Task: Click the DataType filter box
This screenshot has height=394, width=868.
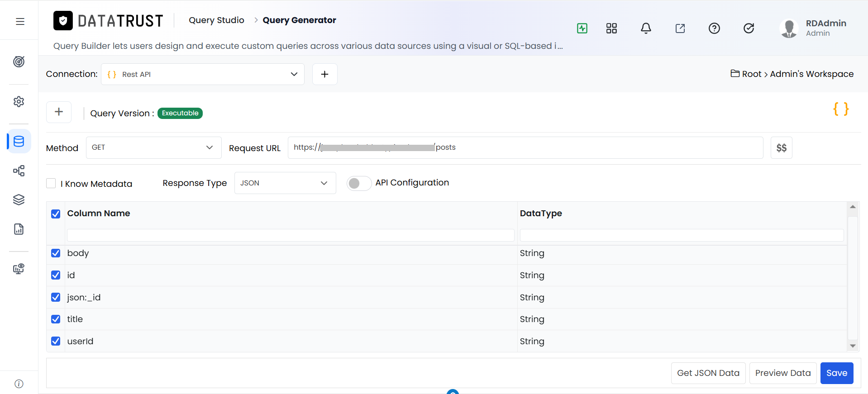Action: (682, 235)
